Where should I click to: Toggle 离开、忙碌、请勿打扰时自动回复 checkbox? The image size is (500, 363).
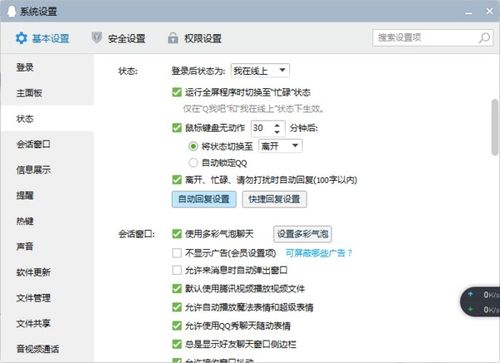click(177, 180)
